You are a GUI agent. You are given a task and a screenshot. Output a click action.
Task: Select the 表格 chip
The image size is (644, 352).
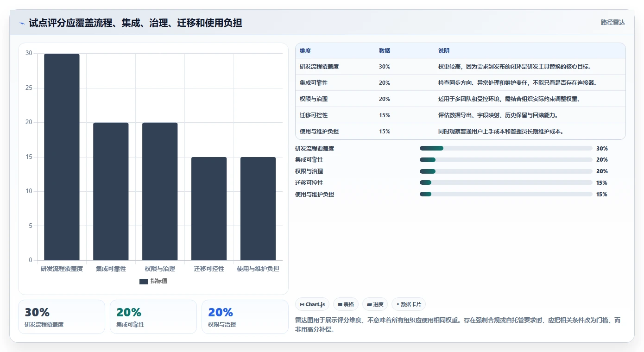346,304
